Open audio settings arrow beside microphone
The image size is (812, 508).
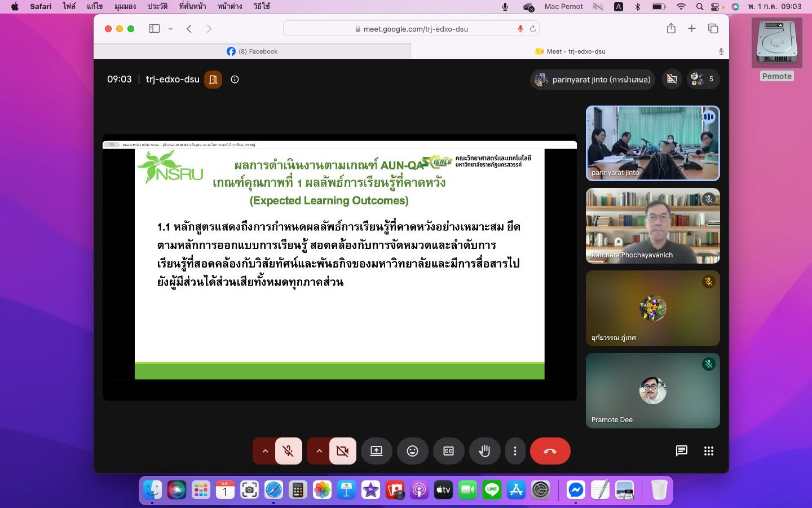[x=264, y=451]
